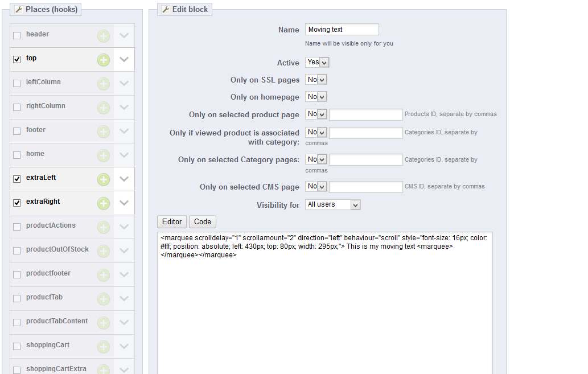
Task: Switch to the Editor view button
Action: click(x=172, y=221)
